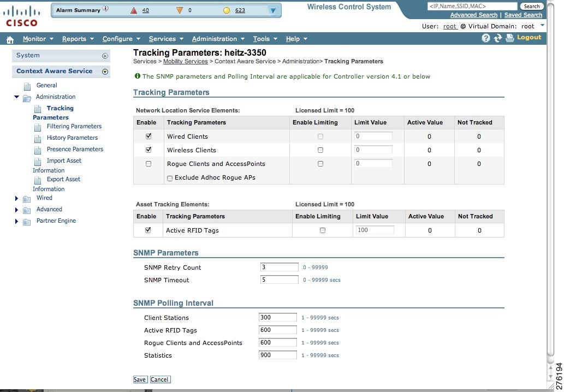Open the Saved Search link
This screenshot has height=392, width=564.
[523, 15]
